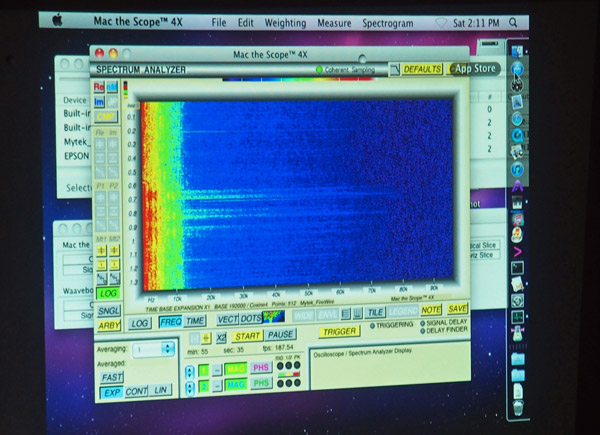Image resolution: width=600 pixels, height=435 pixels.
Task: Enable the green LOG vertical scale button
Action: (x=108, y=293)
